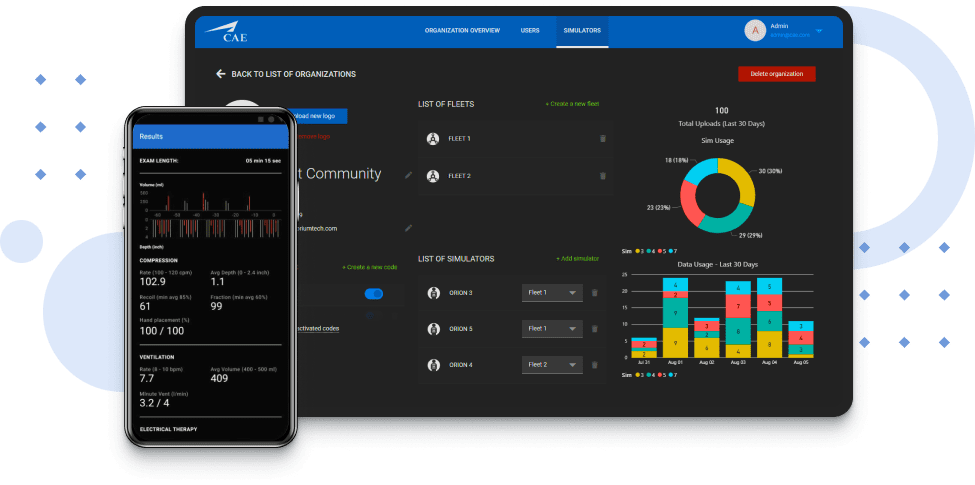Screen dimensions: 975x485
Task: Click the FLEET 1 row label
Action: tap(459, 139)
